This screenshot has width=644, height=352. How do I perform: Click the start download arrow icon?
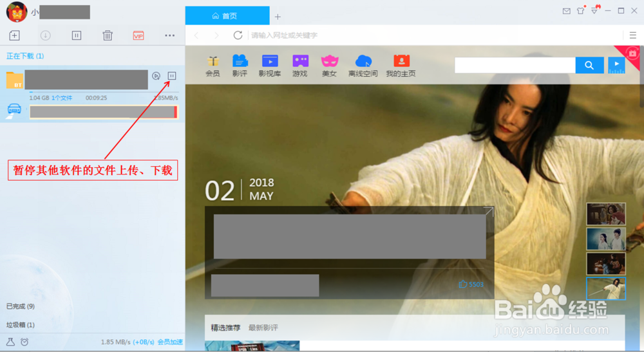(x=46, y=35)
